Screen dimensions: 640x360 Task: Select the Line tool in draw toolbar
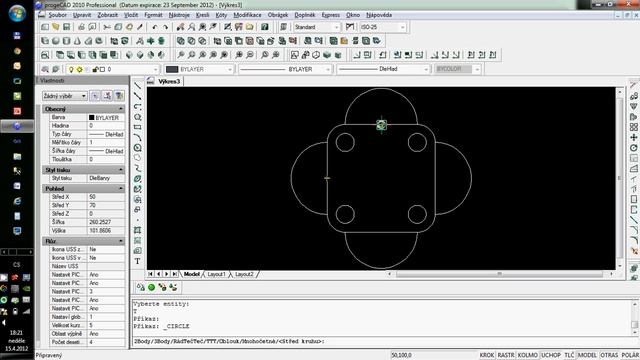138,86
